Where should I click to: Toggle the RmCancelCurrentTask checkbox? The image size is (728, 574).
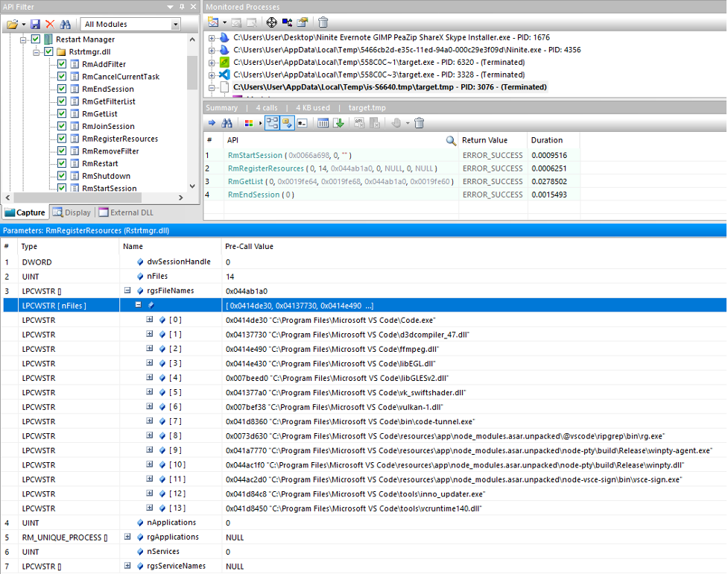[x=62, y=76]
